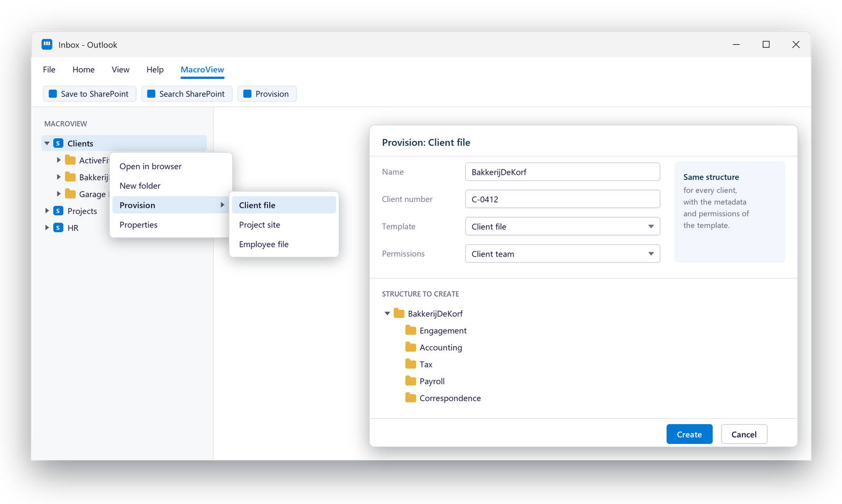Click the ActiveFit folder icon

pyautogui.click(x=70, y=160)
